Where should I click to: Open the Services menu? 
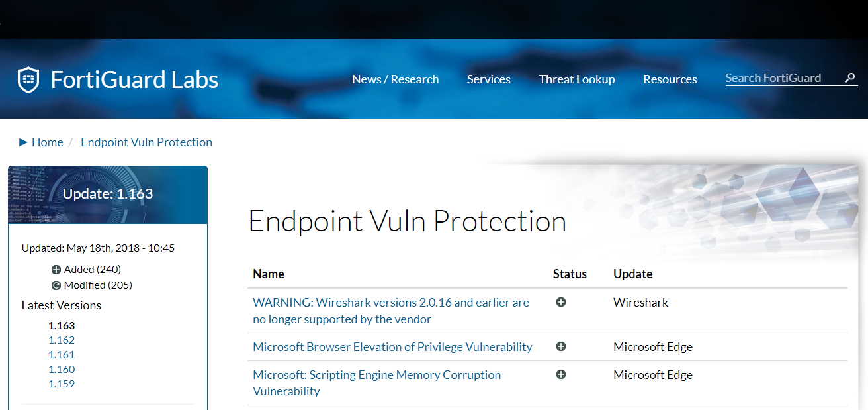point(488,79)
